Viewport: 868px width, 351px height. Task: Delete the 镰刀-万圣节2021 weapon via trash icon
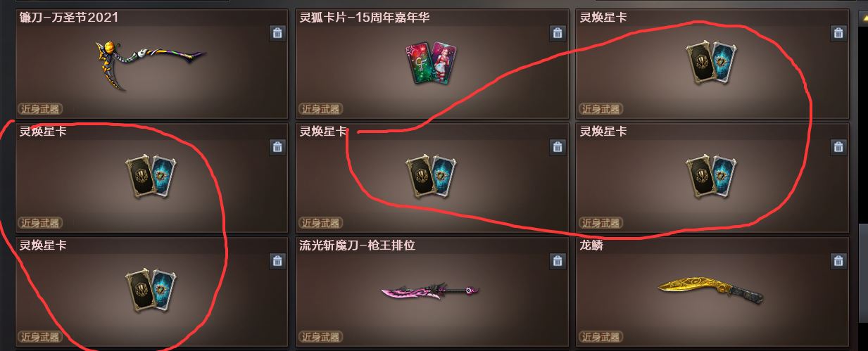277,33
